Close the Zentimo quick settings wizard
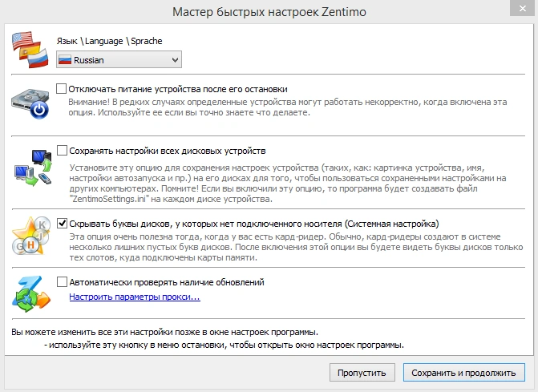Image resolution: width=538 pixels, height=392 pixels. (523, 8)
